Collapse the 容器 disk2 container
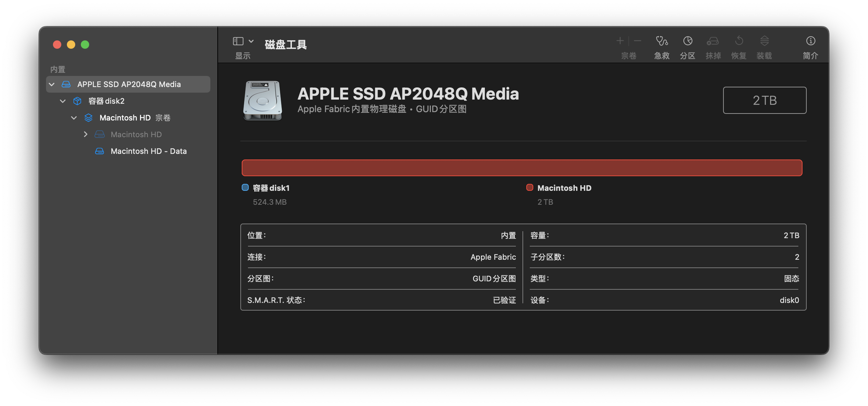The width and height of the screenshot is (868, 406). 63,101
